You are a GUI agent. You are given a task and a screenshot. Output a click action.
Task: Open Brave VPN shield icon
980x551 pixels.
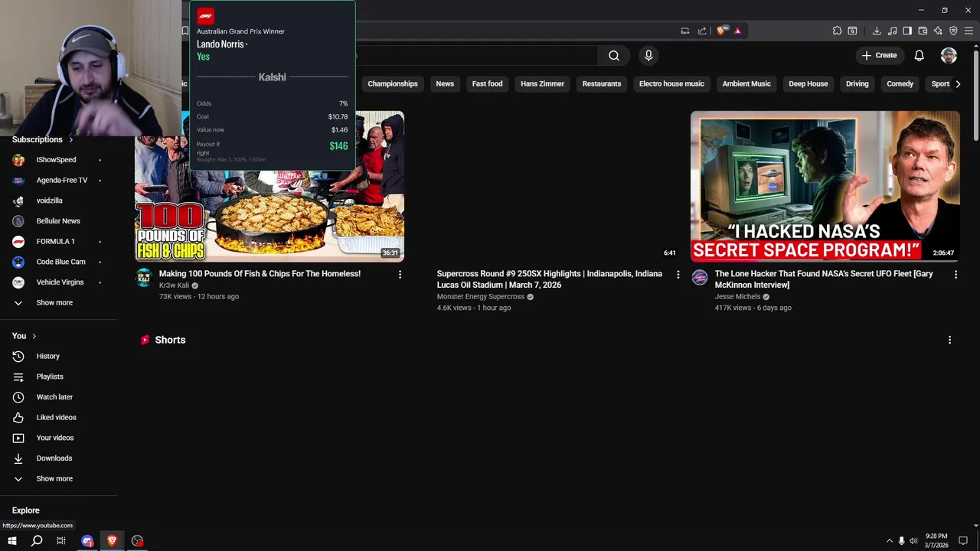point(953,31)
